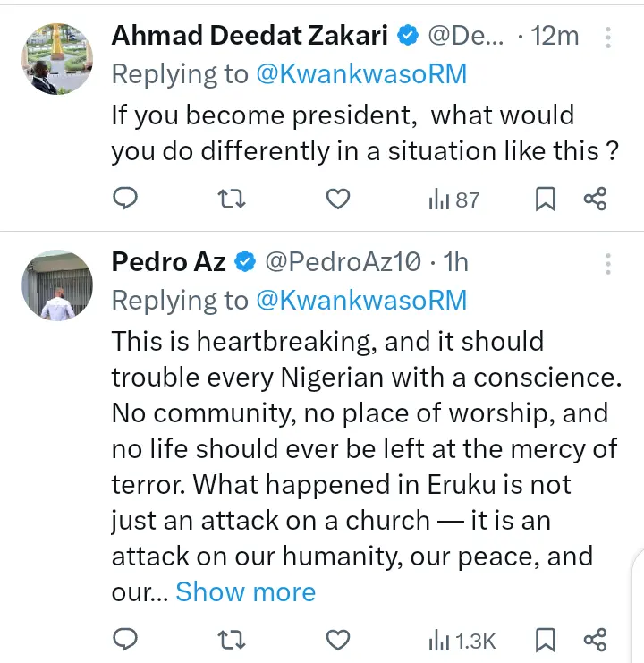Reply to Pedro Az's tweet
The image size is (644, 663).
click(x=127, y=639)
